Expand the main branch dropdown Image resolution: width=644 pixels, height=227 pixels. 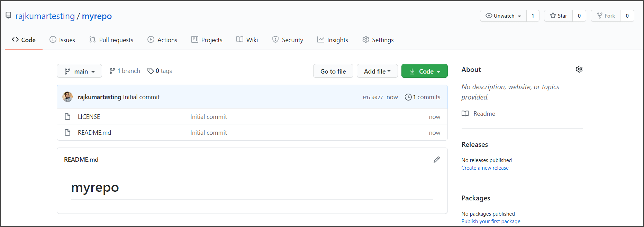click(x=79, y=71)
